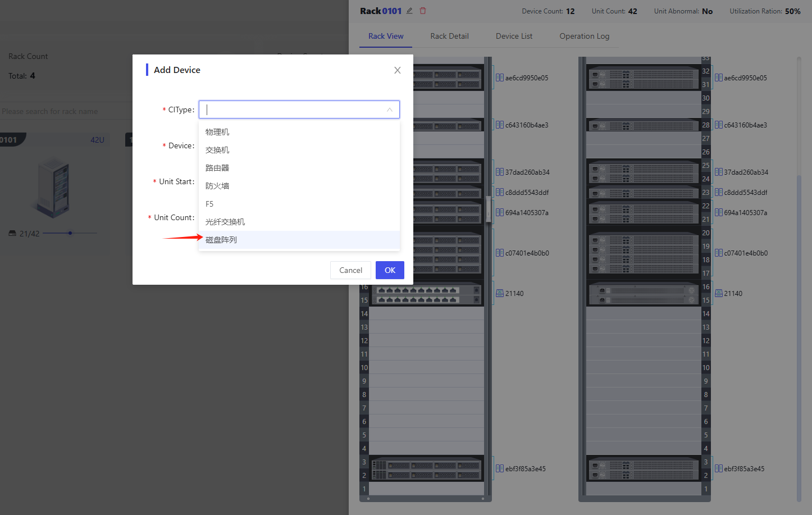Click the Unit Count: 42 header statistic

[614, 11]
